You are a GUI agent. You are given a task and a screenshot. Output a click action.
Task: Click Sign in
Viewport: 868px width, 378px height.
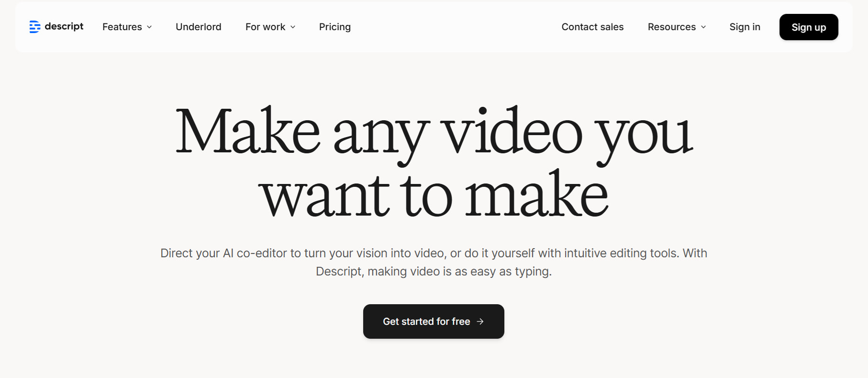point(745,27)
